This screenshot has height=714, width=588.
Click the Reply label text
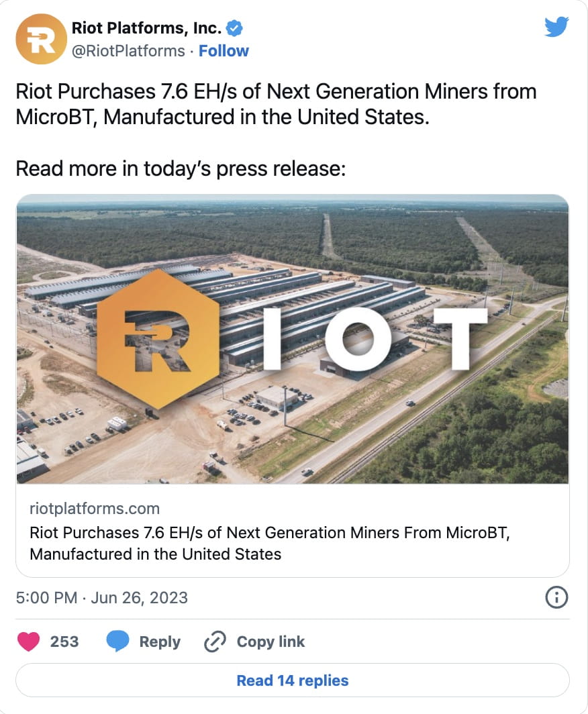tap(160, 642)
